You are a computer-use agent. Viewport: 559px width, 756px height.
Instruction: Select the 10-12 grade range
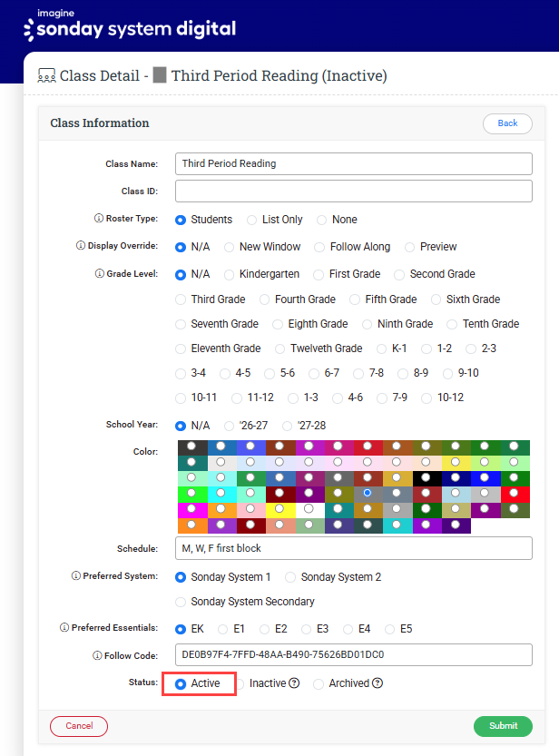(427, 398)
